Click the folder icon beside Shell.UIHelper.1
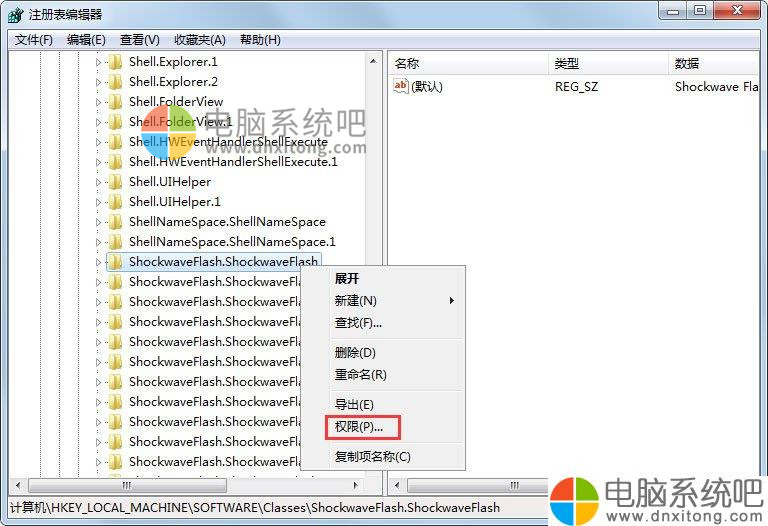The image size is (768, 526). (x=116, y=202)
